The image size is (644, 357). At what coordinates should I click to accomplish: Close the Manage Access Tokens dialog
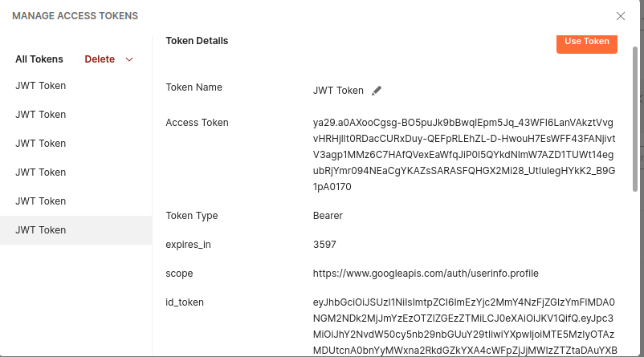[x=620, y=16]
